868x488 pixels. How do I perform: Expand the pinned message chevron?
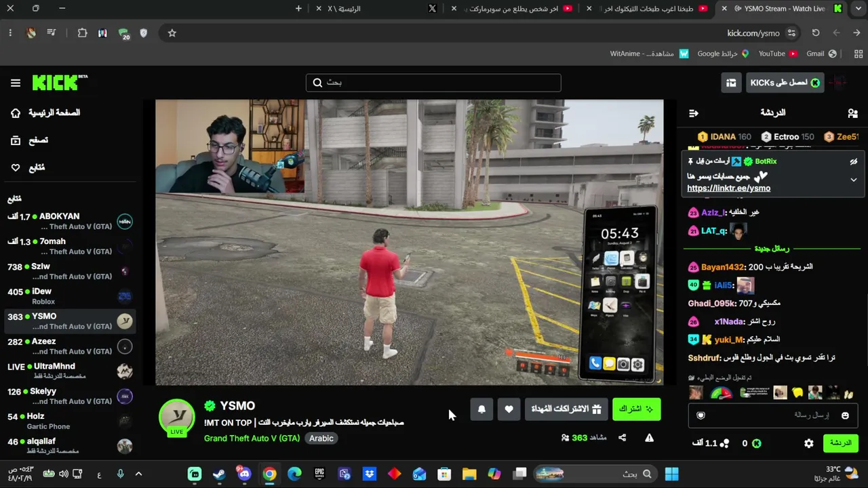854,180
